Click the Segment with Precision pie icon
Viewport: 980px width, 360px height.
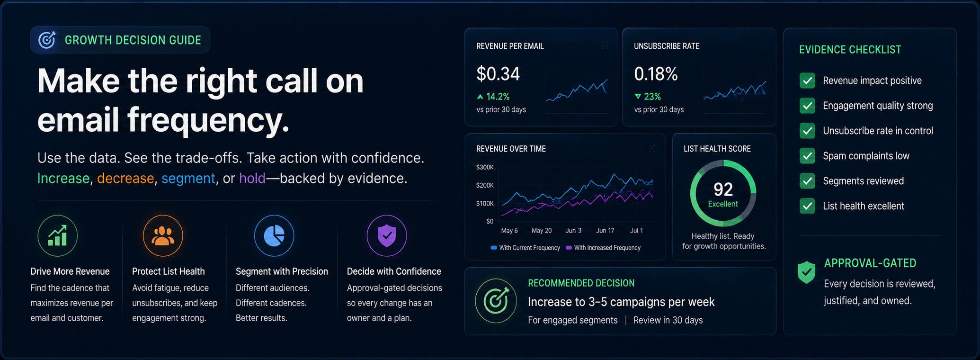pyautogui.click(x=274, y=235)
